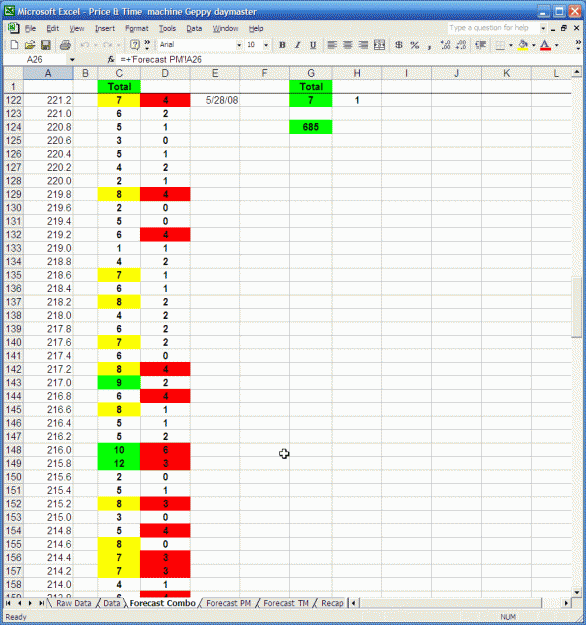Click in the Type a question for help box
This screenshot has width=586, height=625.
tap(492, 28)
